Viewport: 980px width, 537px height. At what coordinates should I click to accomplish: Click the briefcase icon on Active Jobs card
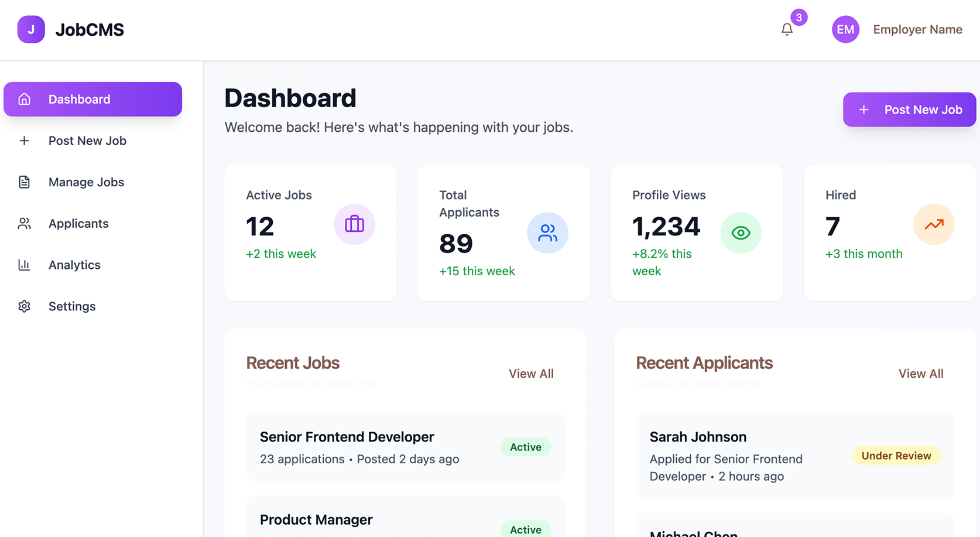[354, 224]
